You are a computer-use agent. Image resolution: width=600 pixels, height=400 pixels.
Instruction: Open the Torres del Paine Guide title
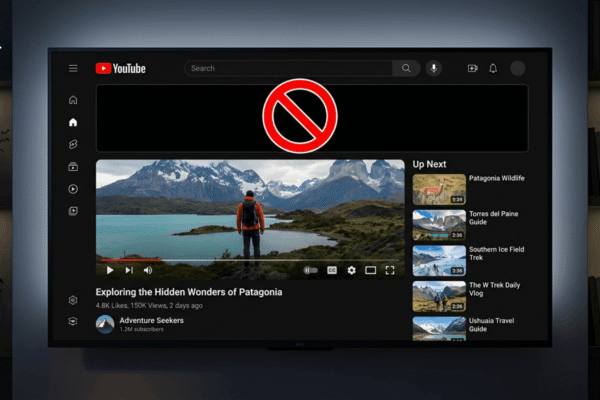pos(494,218)
